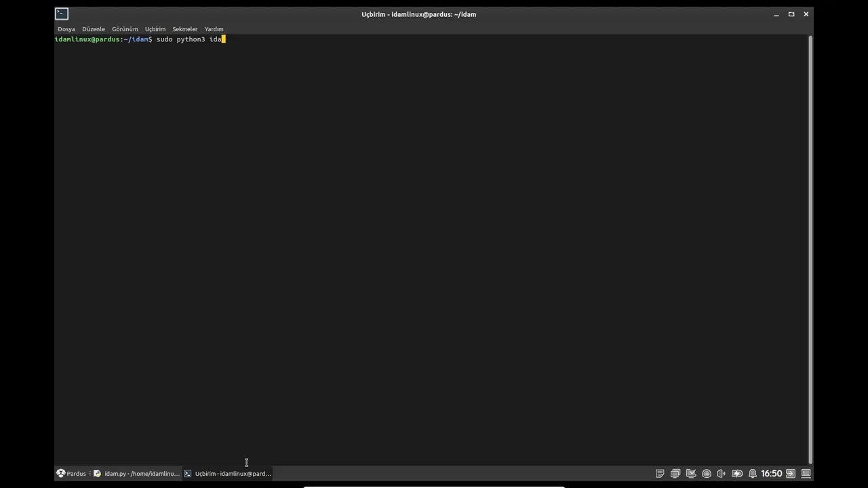Open the notes tray icon

pos(660,474)
